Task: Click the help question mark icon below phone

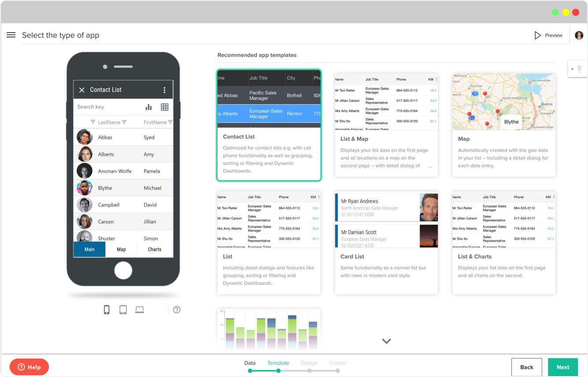Action: coord(176,310)
